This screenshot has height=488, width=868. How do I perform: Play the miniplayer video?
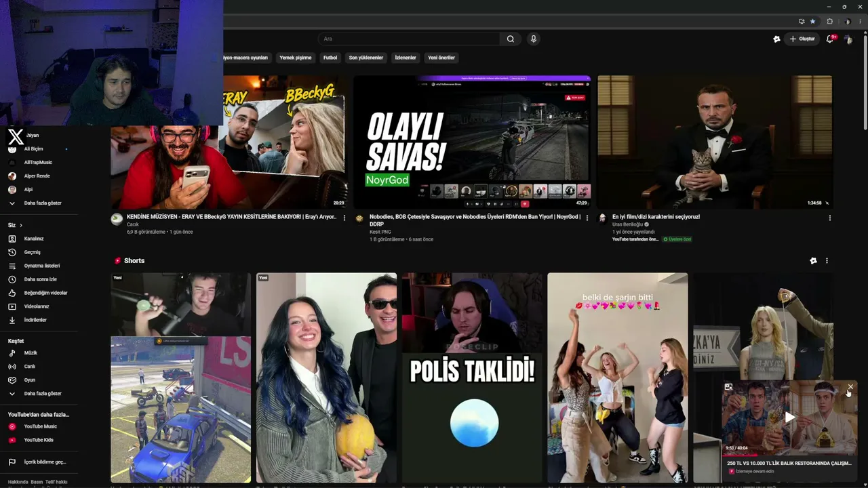(x=789, y=418)
